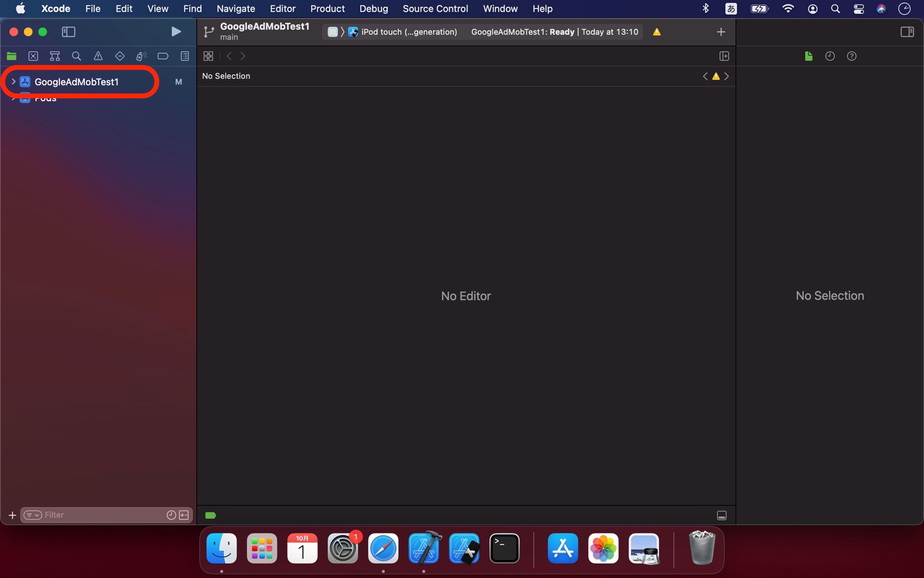924x578 pixels.
Task: Open the Apple menu
Action: (x=20, y=9)
